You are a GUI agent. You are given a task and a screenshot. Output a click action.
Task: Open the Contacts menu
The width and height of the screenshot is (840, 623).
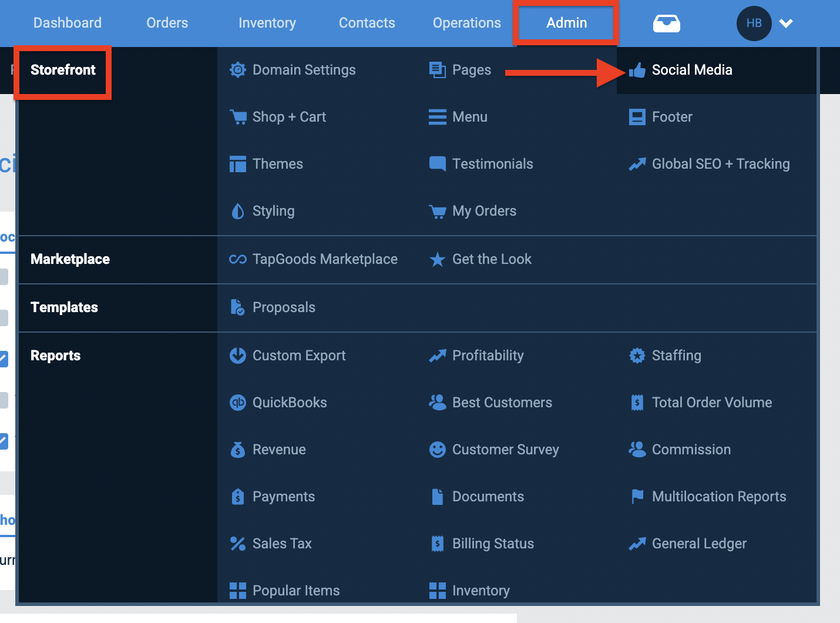click(x=367, y=23)
